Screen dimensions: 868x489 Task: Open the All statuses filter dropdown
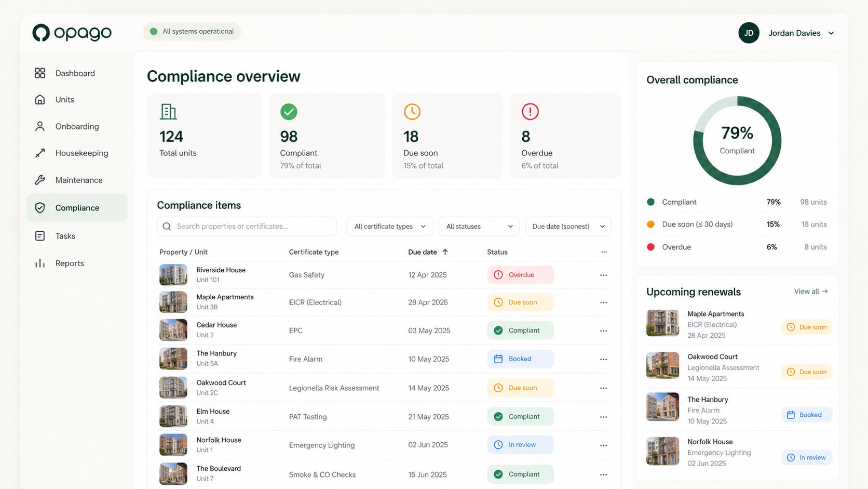[x=479, y=227]
